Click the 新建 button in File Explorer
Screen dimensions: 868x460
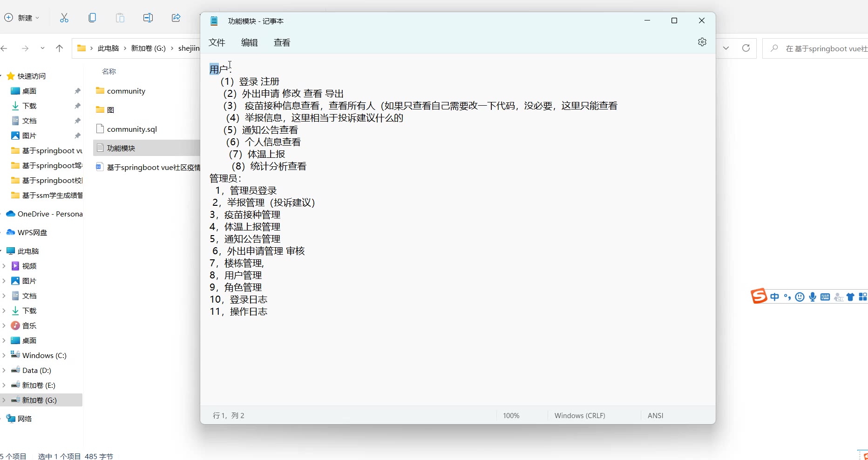tap(22, 18)
